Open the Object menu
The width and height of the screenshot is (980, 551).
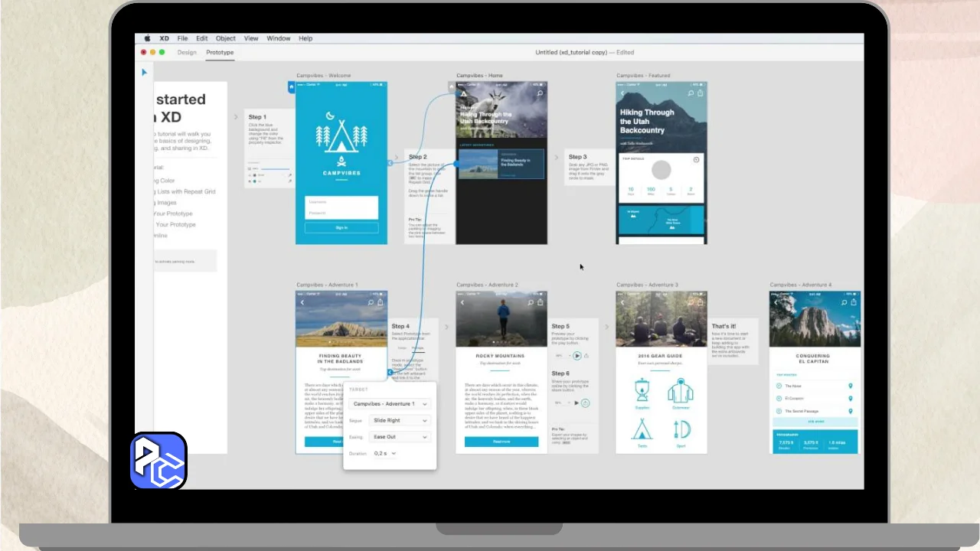226,38
